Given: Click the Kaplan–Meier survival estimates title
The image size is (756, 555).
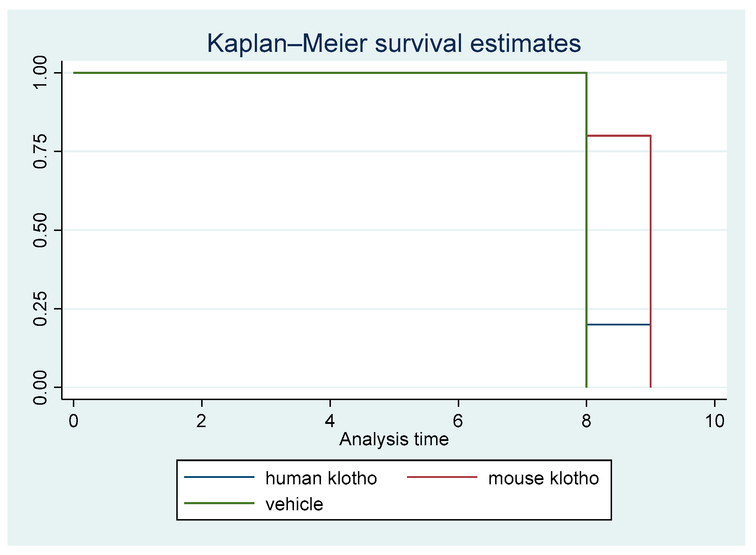Looking at the screenshot, I should (394, 43).
